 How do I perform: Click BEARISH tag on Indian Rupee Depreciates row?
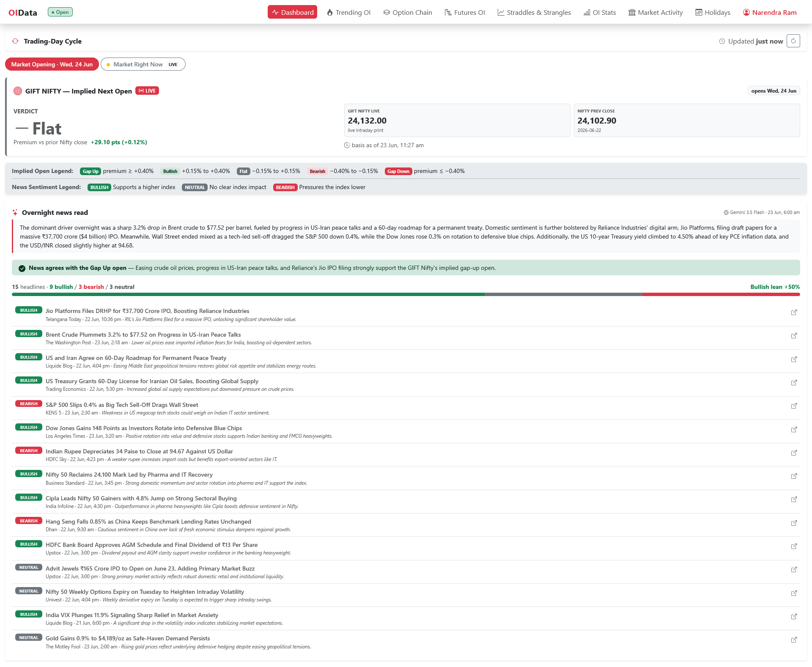[29, 451]
